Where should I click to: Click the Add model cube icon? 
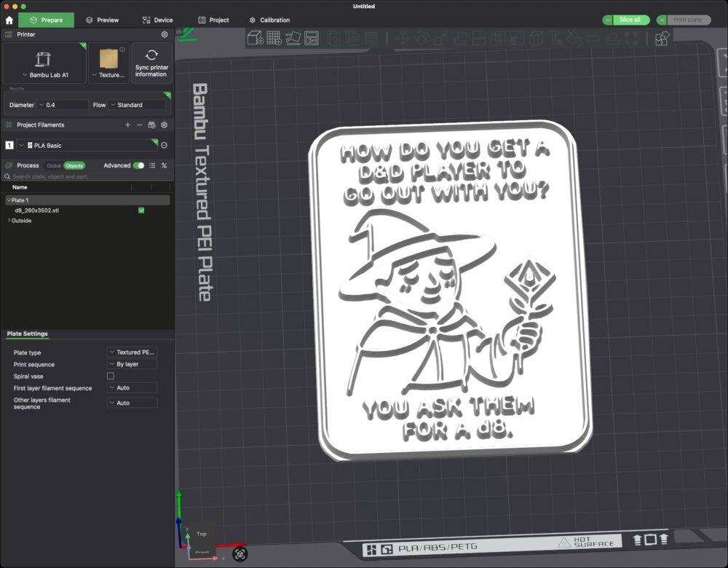click(x=256, y=38)
